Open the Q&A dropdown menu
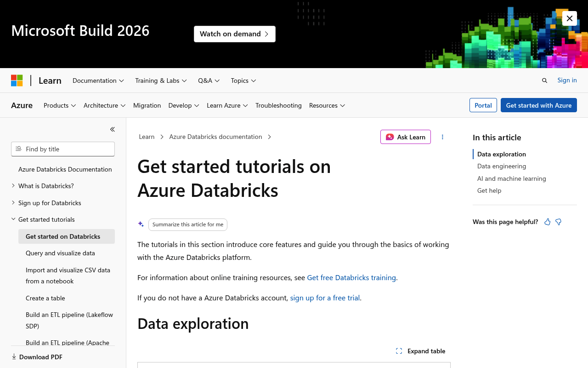 (x=209, y=80)
